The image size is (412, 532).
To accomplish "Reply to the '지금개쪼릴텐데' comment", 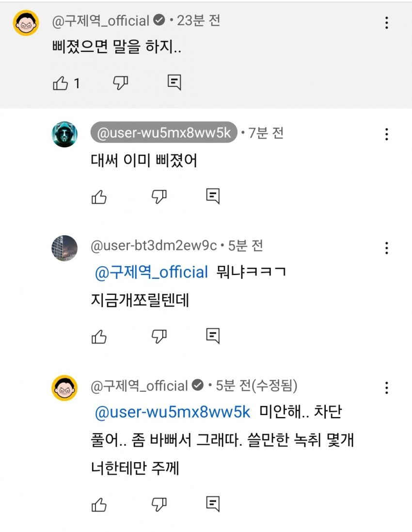I will 213,335.
